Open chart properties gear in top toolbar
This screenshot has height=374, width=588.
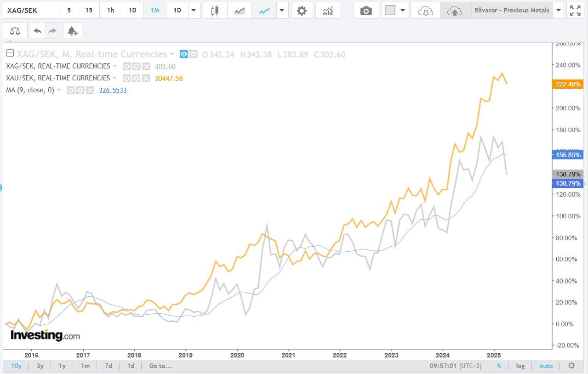tap(302, 11)
